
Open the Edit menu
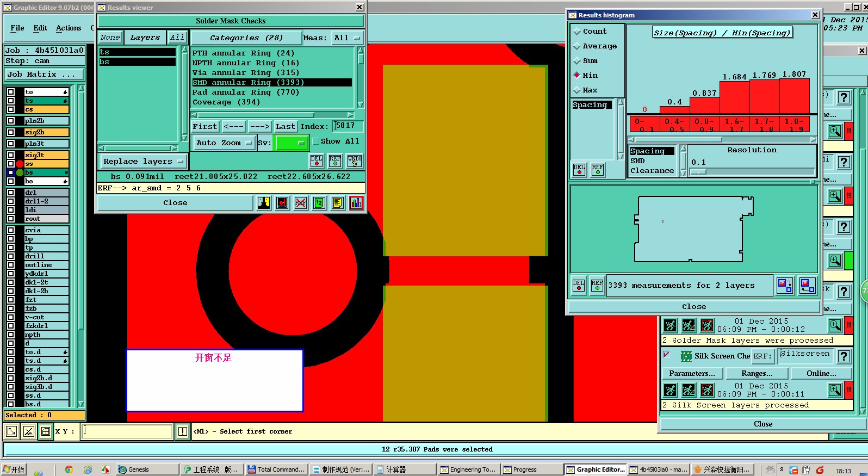pos(40,28)
